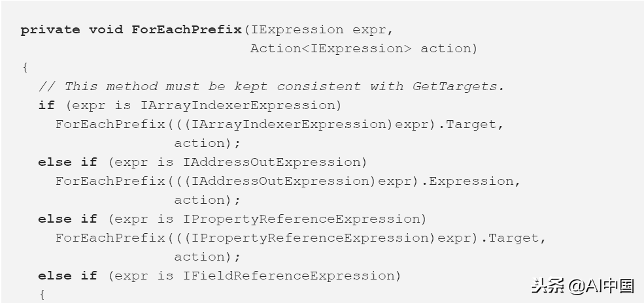
Task: Click the IFieldReferenceExpression type name
Action: click(x=309, y=276)
